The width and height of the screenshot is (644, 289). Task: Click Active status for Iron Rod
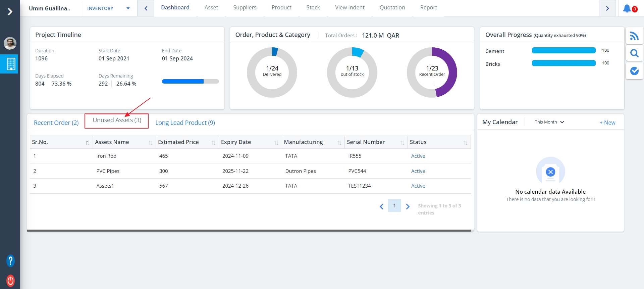(418, 156)
